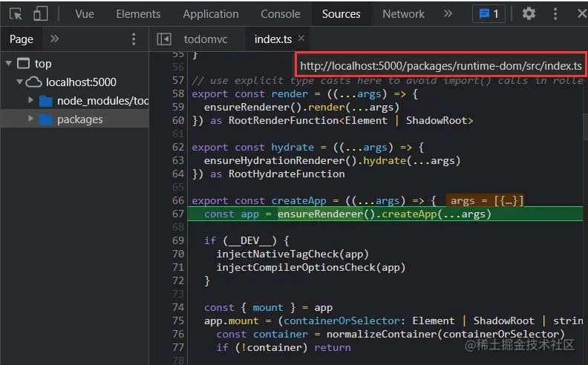Close the index.ts file tab
The width and height of the screenshot is (588, 365).
click(x=301, y=39)
